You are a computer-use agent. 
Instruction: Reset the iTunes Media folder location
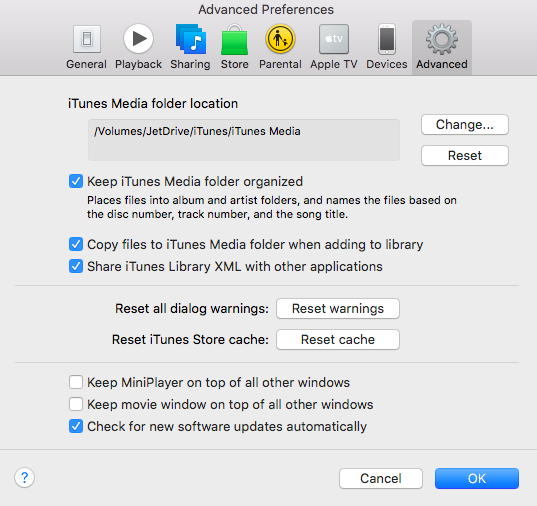tap(465, 156)
